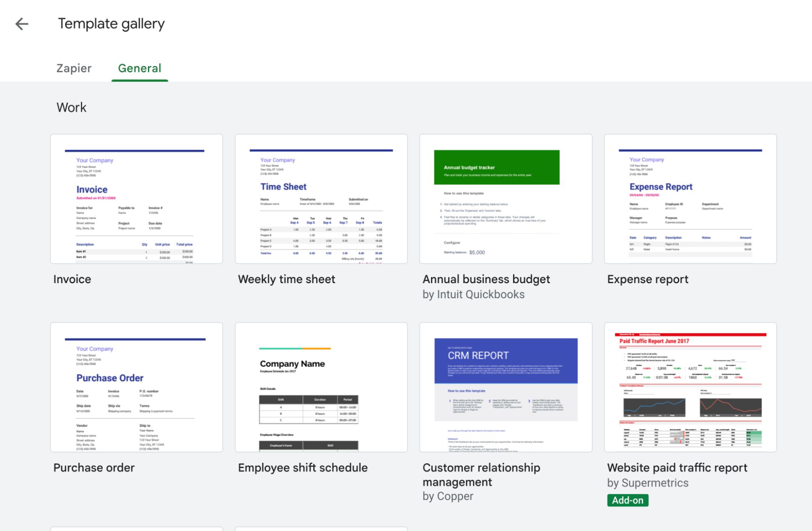The height and width of the screenshot is (531, 812).
Task: Click the Expense report title label
Action: [647, 279]
